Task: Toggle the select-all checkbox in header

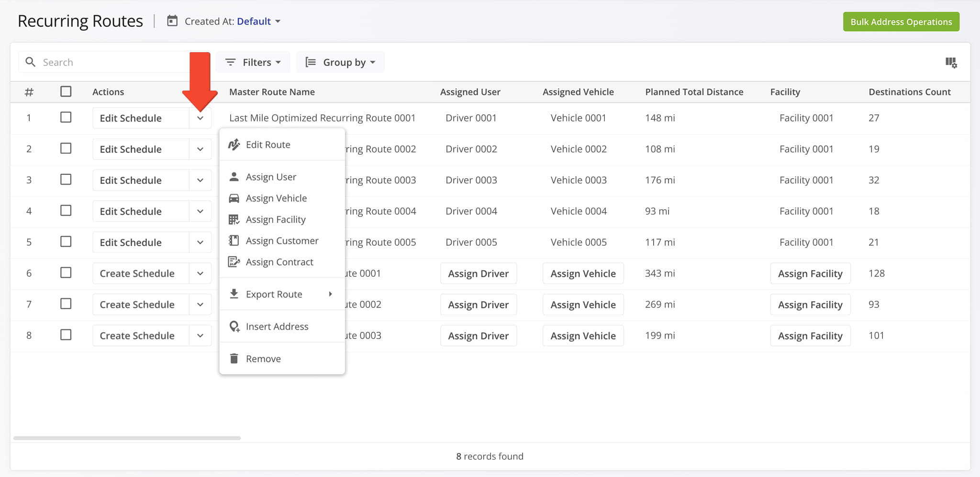Action: pos(66,91)
